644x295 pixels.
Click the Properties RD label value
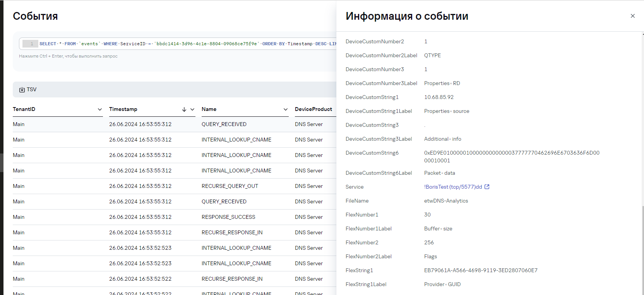click(x=442, y=83)
